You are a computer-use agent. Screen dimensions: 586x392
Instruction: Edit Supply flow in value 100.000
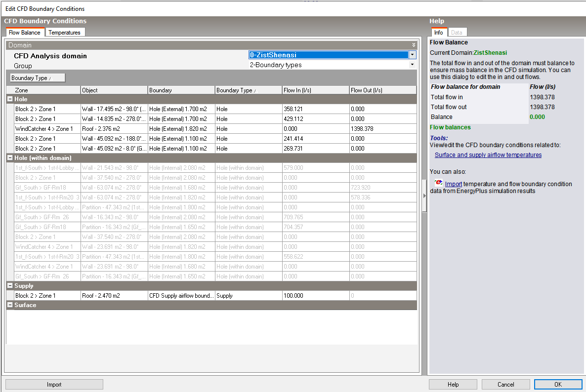tap(316, 296)
